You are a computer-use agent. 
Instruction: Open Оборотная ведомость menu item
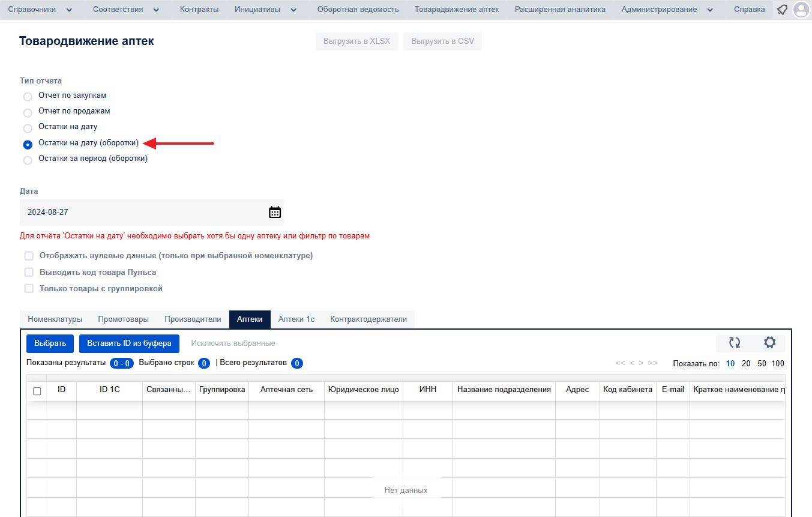click(x=358, y=10)
